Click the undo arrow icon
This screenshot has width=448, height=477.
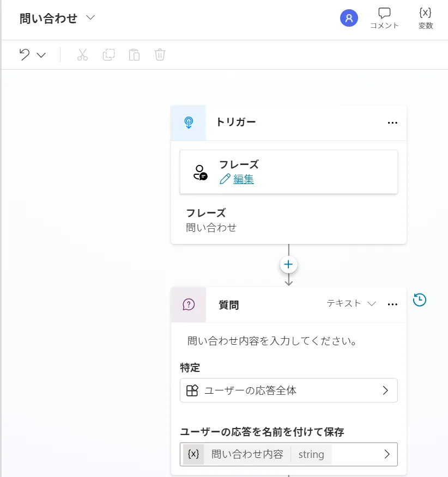[x=24, y=54]
